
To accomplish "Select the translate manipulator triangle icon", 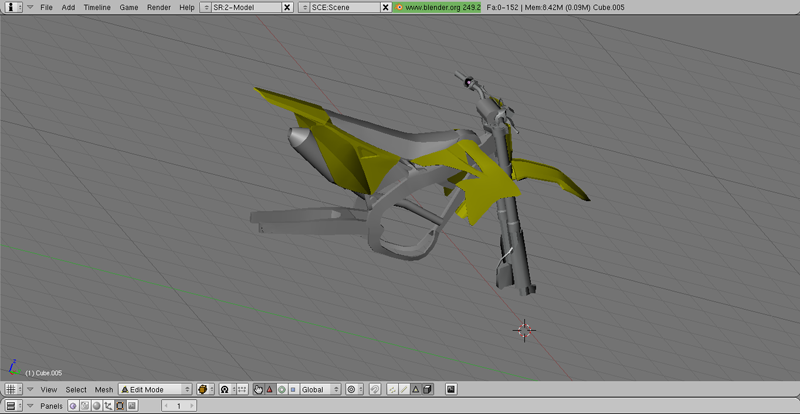I will tap(269, 389).
